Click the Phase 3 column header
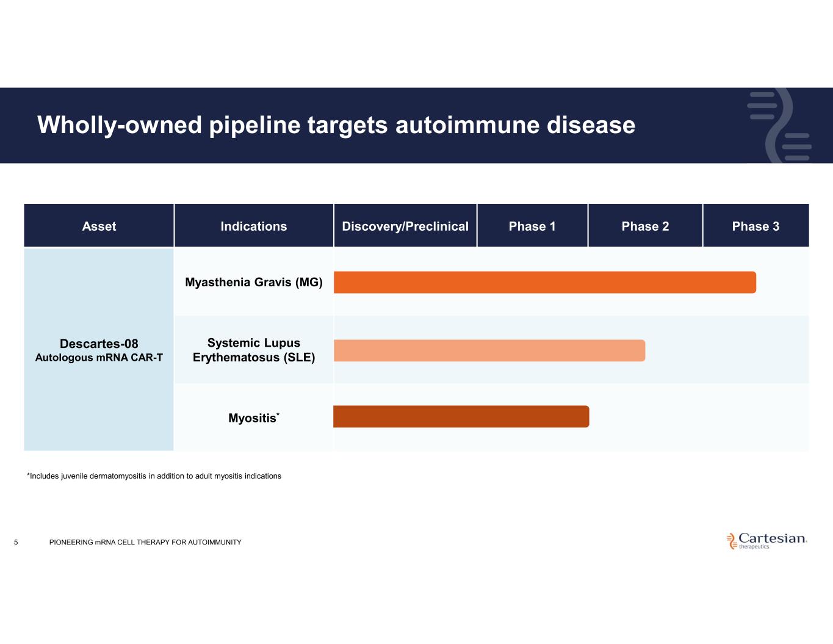The height and width of the screenshot is (644, 833). pos(755,226)
